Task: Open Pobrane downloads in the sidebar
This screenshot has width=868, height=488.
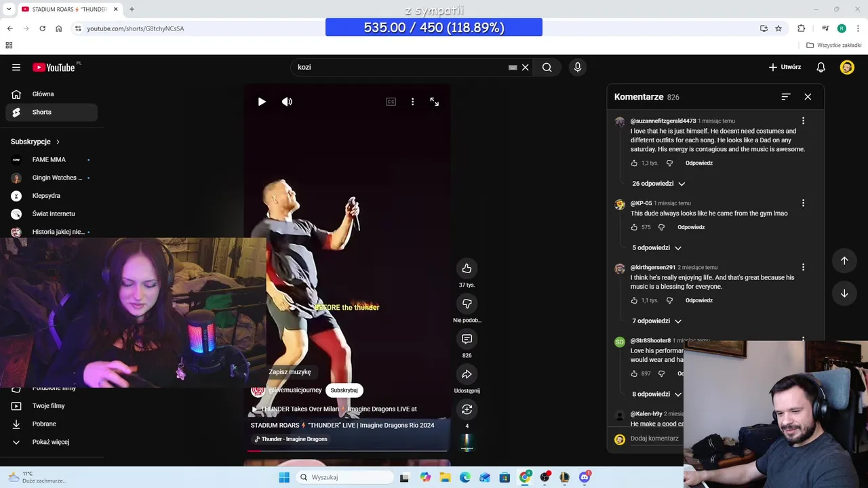Action: (x=52, y=424)
